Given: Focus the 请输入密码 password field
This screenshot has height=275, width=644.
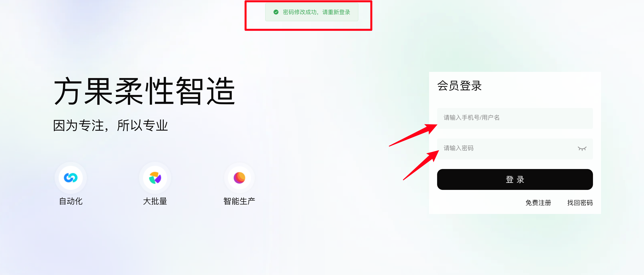Looking at the screenshot, I should pyautogui.click(x=515, y=149).
